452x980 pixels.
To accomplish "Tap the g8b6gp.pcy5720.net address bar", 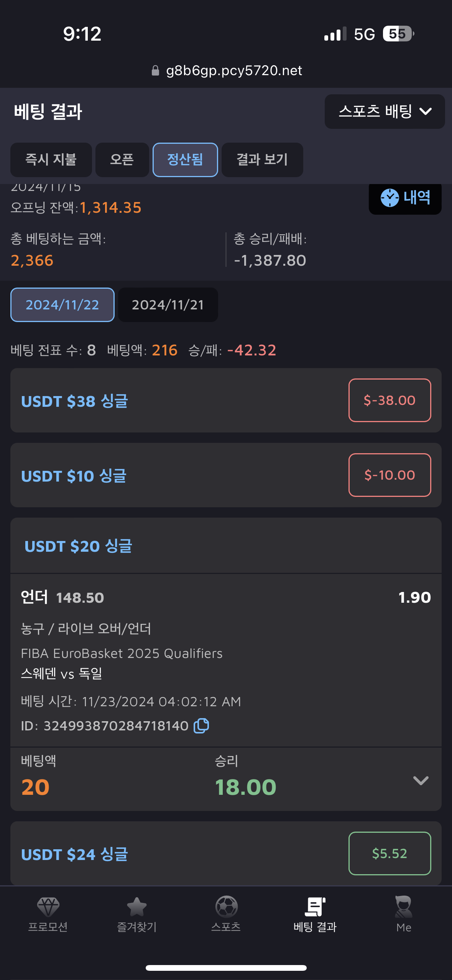I will tap(226, 71).
